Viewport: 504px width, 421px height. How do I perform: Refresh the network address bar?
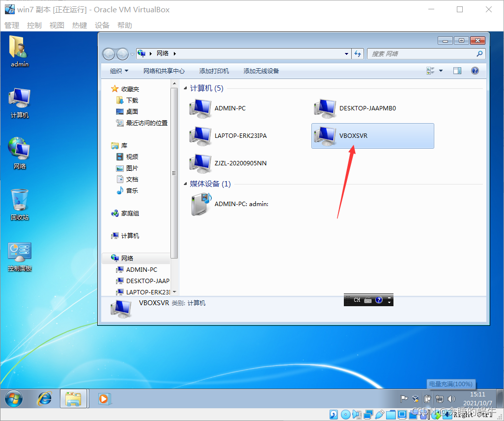click(x=358, y=53)
